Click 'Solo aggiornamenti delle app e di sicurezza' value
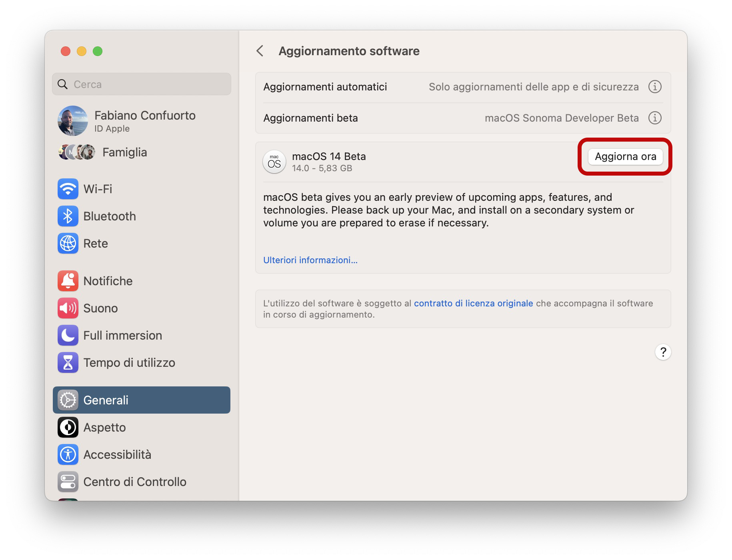This screenshot has width=732, height=560. (534, 87)
